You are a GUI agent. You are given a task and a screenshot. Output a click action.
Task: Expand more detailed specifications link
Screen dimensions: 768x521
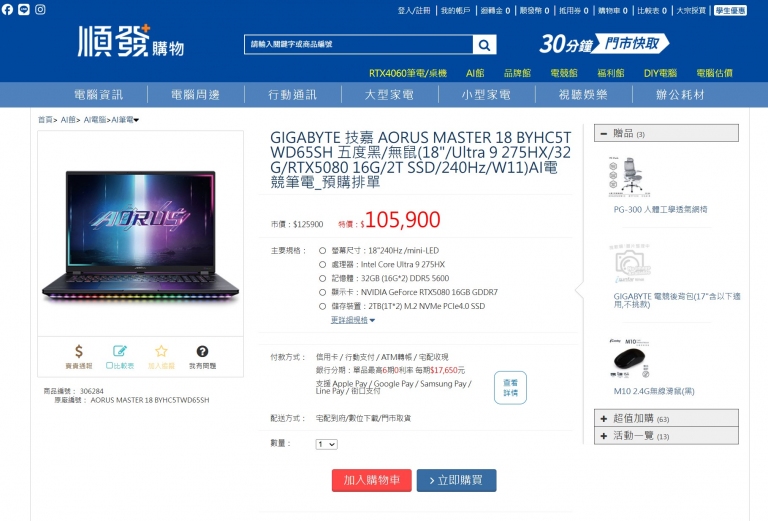click(353, 320)
